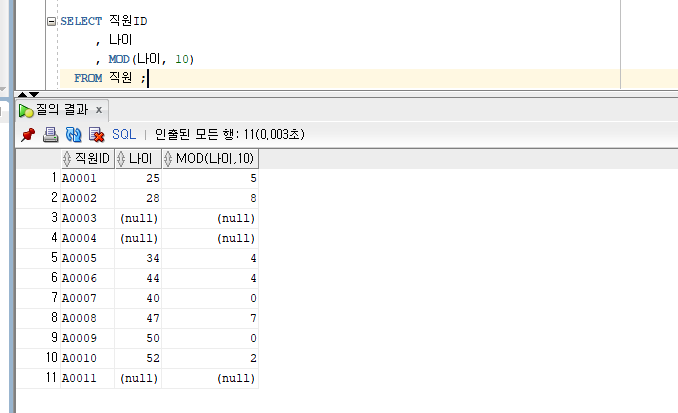Select cell A0011 in the results grid

coord(87,378)
